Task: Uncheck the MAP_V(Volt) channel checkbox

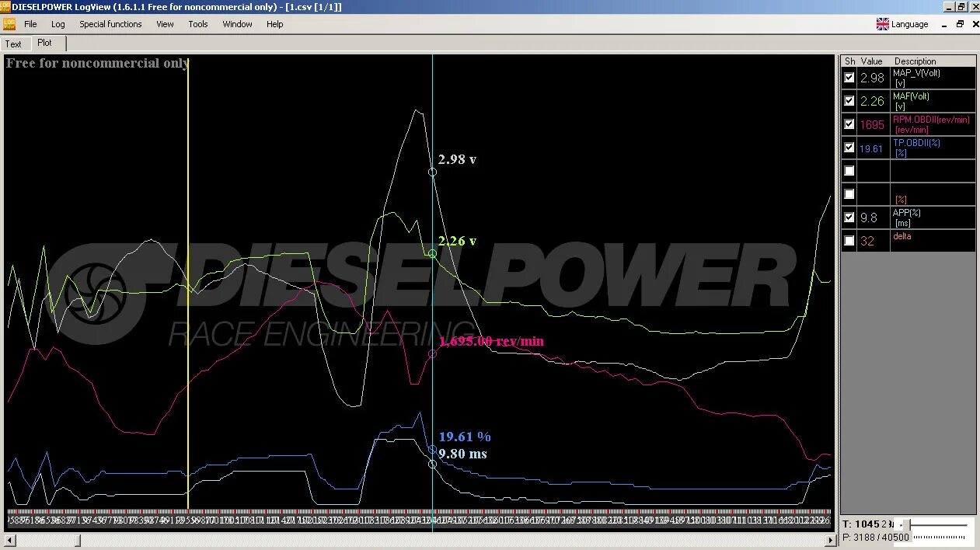Action: [849, 78]
